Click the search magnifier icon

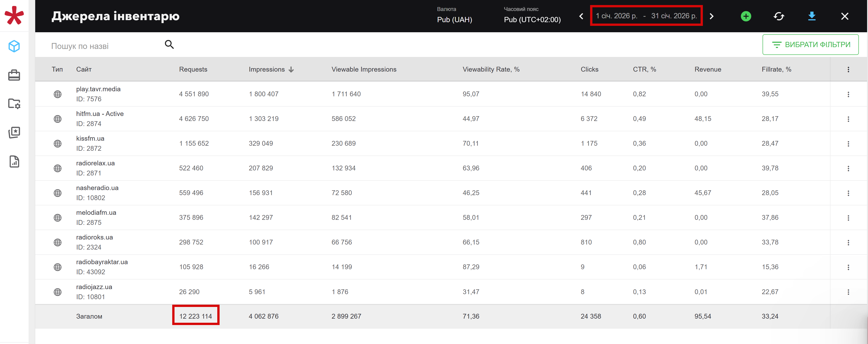(x=169, y=44)
